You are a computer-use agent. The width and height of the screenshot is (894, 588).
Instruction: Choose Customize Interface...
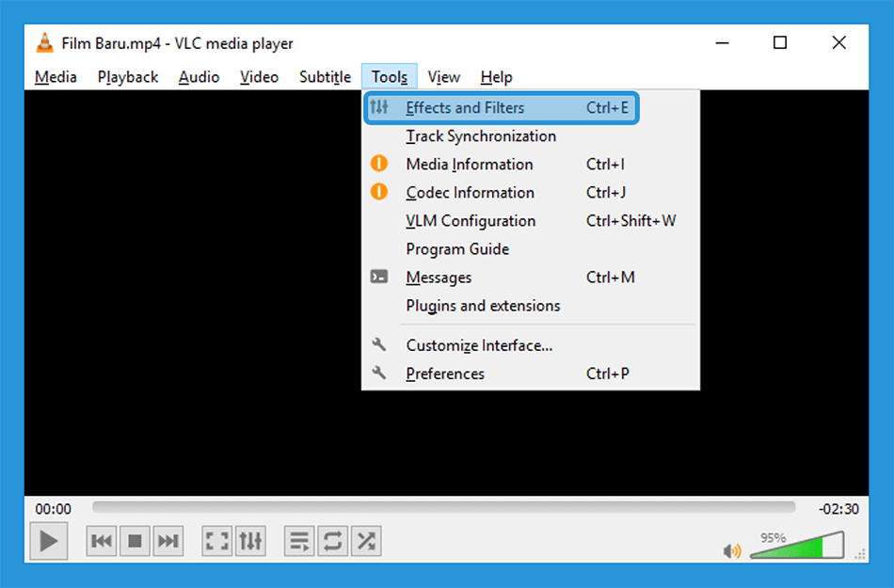530,345
